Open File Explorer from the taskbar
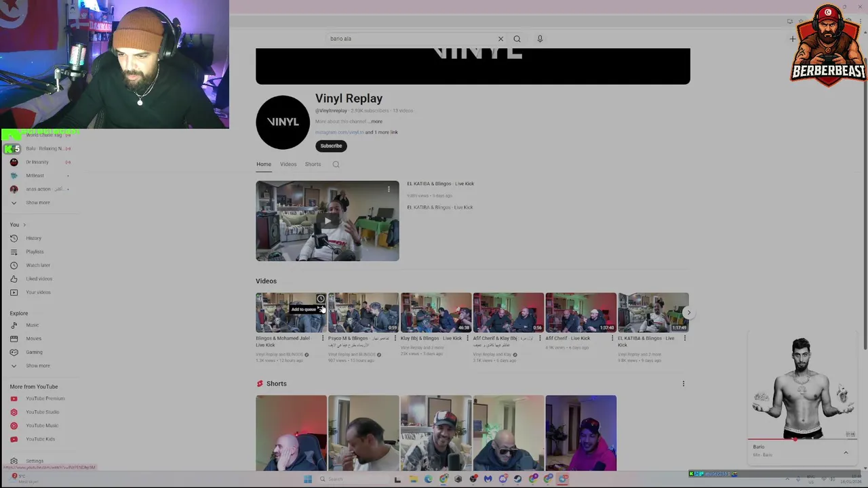The image size is (868, 488). [413, 479]
